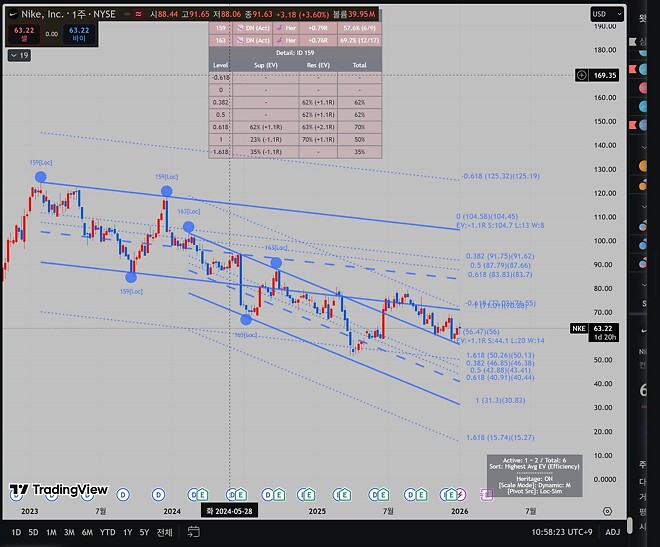Select the lowest 159[Loc] pivot circle

131,277
